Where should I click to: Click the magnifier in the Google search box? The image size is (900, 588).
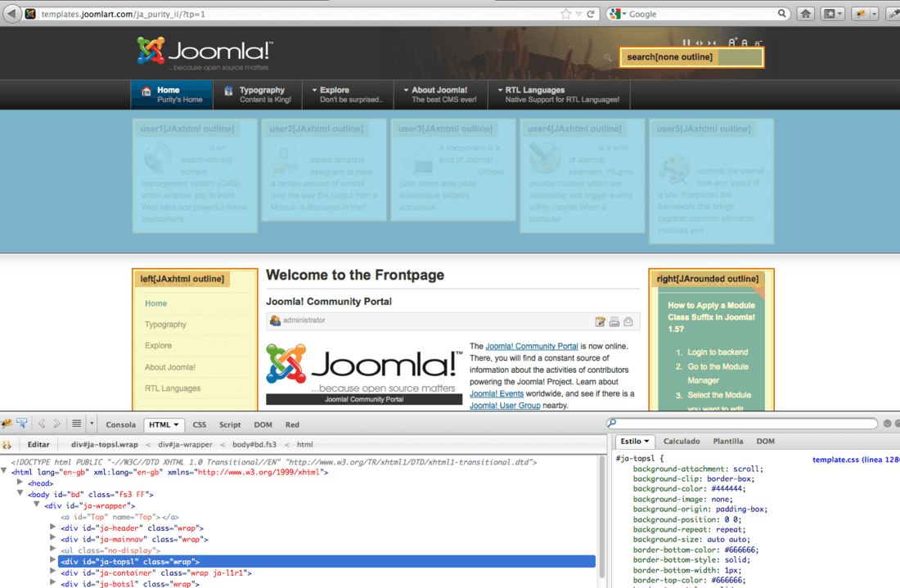point(781,13)
